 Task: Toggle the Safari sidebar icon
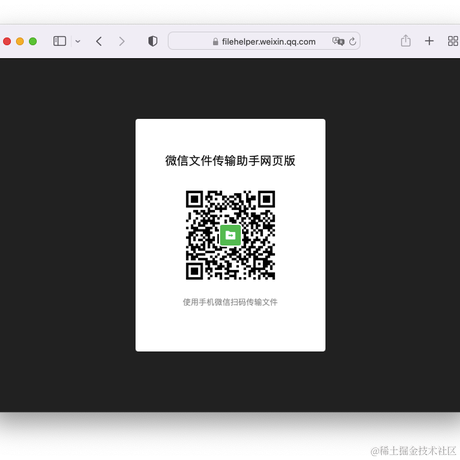(60, 41)
